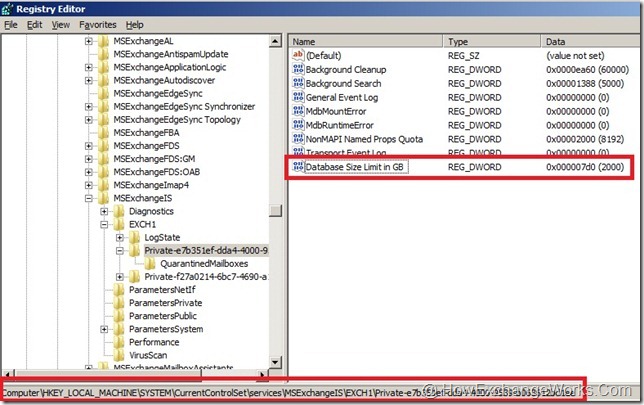This screenshot has width=644, height=405.
Task: Click the Registry Editor title bar icon
Action: pyautogui.click(x=7, y=9)
